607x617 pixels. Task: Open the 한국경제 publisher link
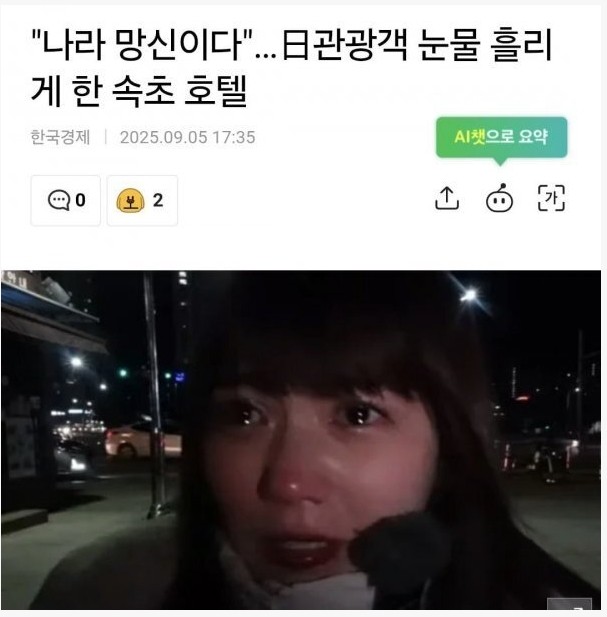pos(61,137)
